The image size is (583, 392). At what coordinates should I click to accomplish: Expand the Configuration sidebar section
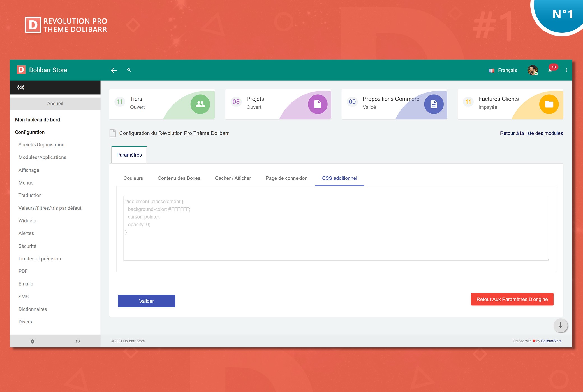(30, 132)
